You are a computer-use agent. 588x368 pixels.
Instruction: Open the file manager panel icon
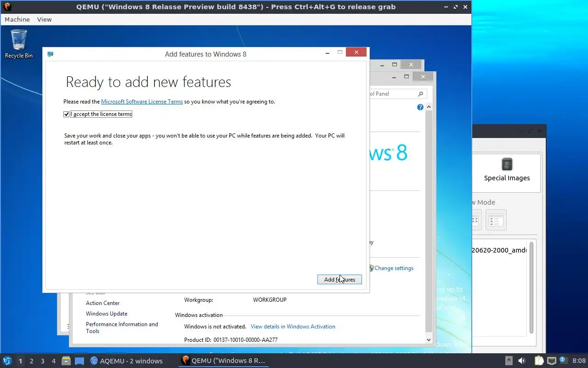(x=66, y=361)
